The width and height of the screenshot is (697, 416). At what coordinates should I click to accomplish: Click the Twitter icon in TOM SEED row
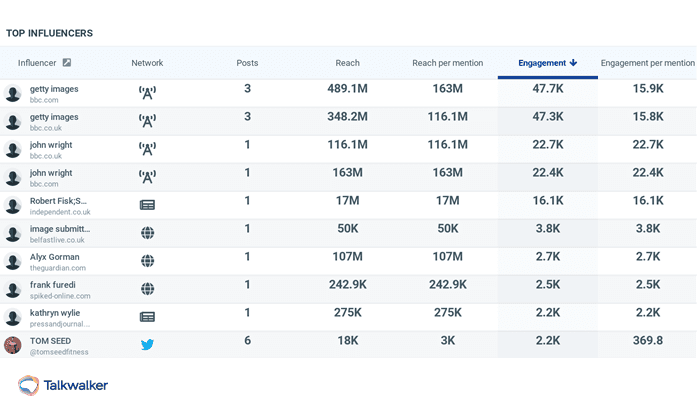point(147,344)
